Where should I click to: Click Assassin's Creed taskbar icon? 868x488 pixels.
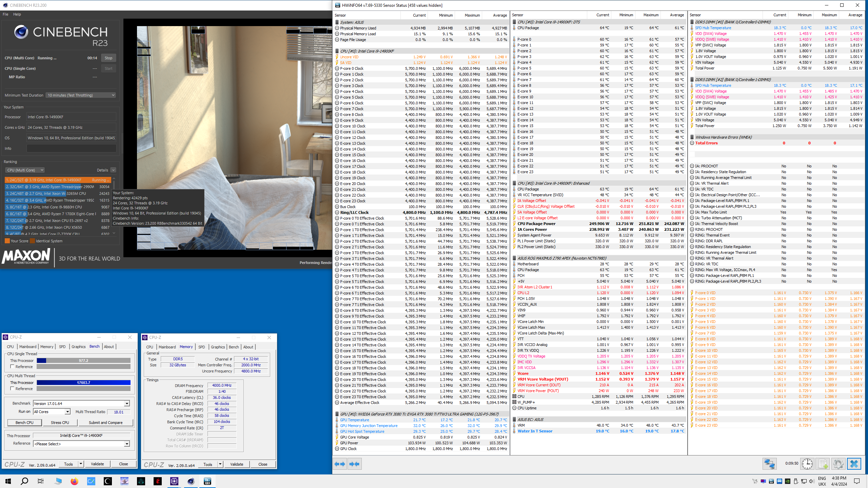pyautogui.click(x=141, y=481)
